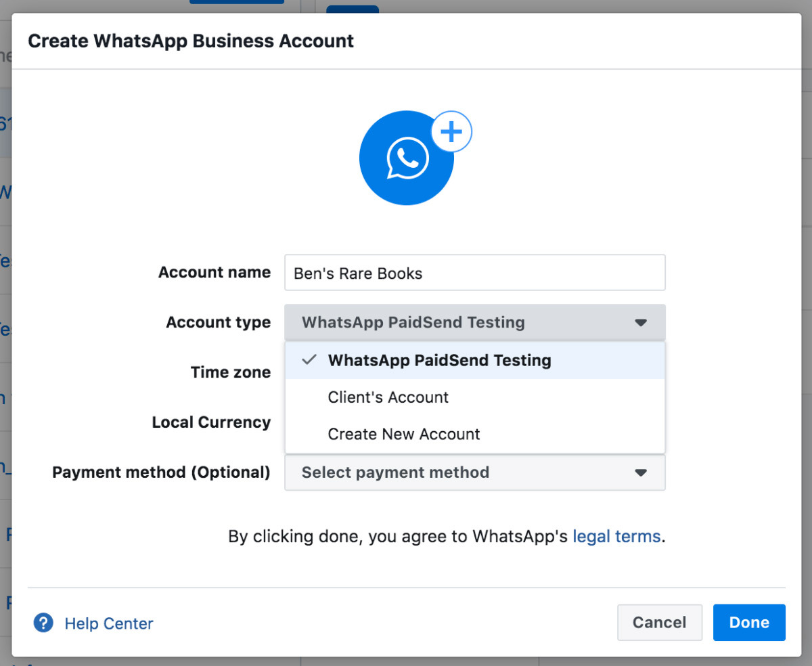Click the checkmark beside WhatsApp PaidSend Testing
The image size is (812, 666).
(309, 360)
